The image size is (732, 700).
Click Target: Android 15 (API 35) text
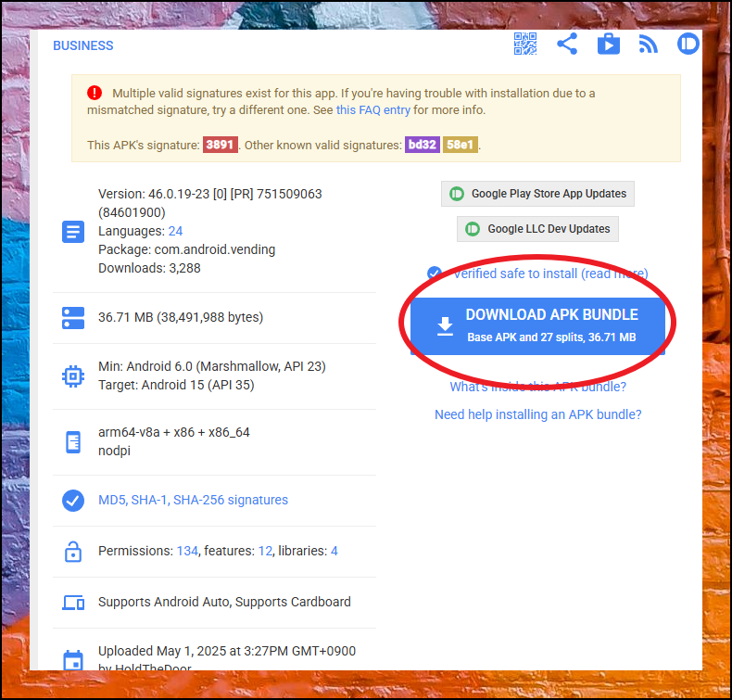click(176, 386)
